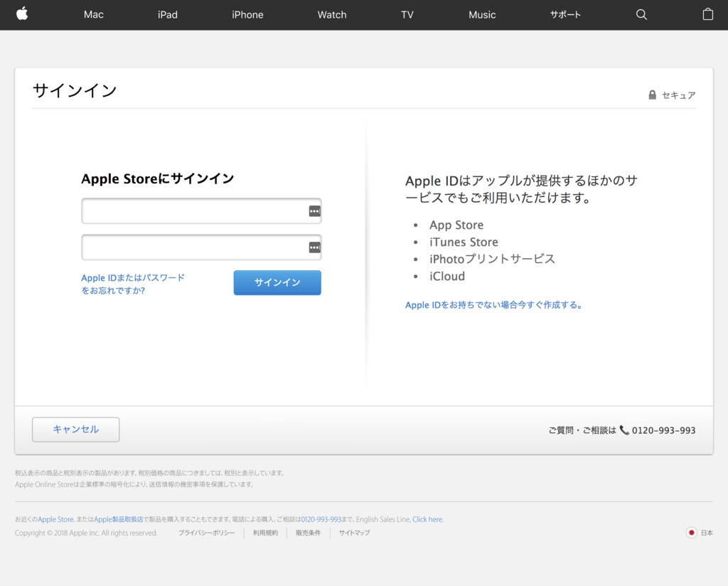728x586 pixels.
Task: Focus the Apple ID input field
Action: pos(201,211)
